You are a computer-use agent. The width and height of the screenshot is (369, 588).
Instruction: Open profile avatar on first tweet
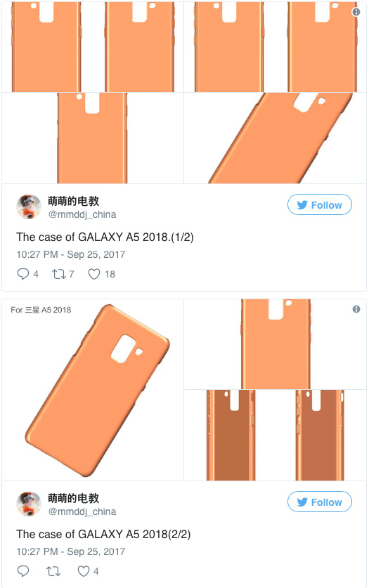click(29, 207)
